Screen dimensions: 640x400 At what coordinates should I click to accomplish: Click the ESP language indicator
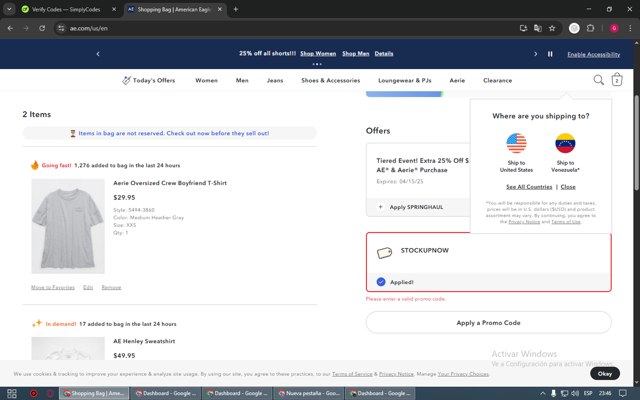click(588, 393)
